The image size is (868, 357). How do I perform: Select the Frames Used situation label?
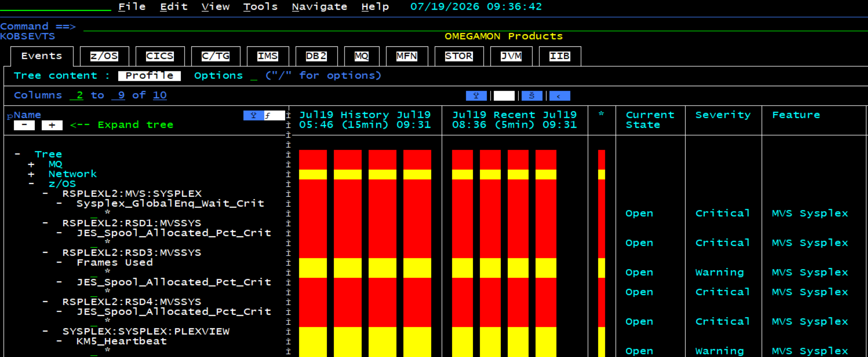[x=115, y=263]
